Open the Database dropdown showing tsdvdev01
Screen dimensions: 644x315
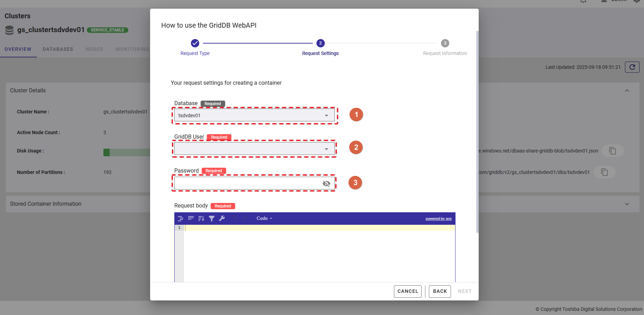click(x=254, y=115)
